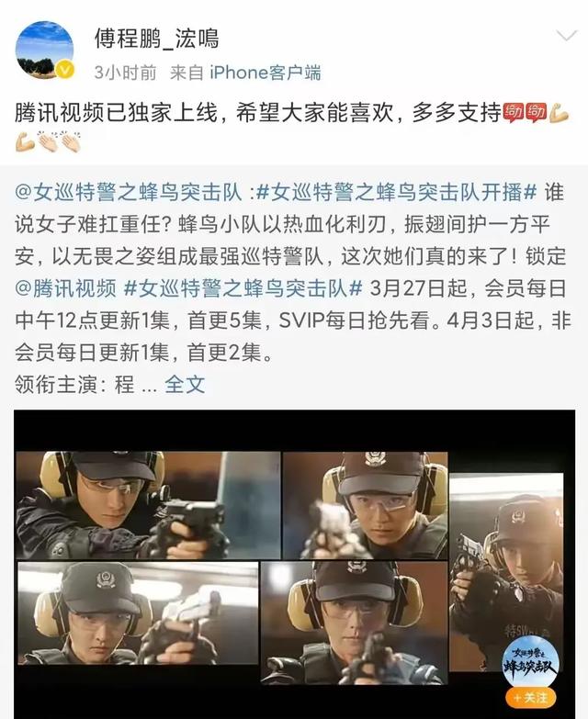The height and width of the screenshot is (719, 588).
Task: Open the username 傅程鹏_浤鳴
Action: click(x=156, y=38)
